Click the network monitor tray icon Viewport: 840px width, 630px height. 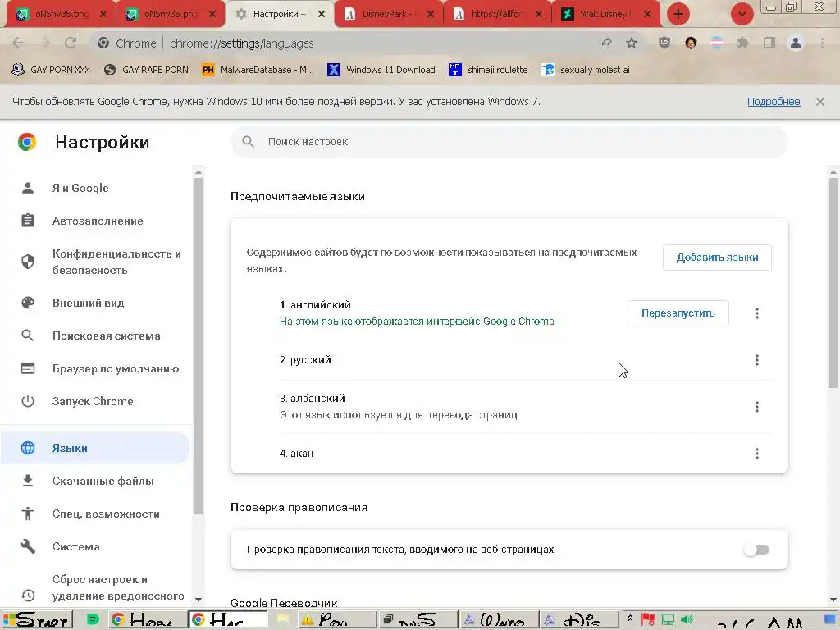coord(668,620)
